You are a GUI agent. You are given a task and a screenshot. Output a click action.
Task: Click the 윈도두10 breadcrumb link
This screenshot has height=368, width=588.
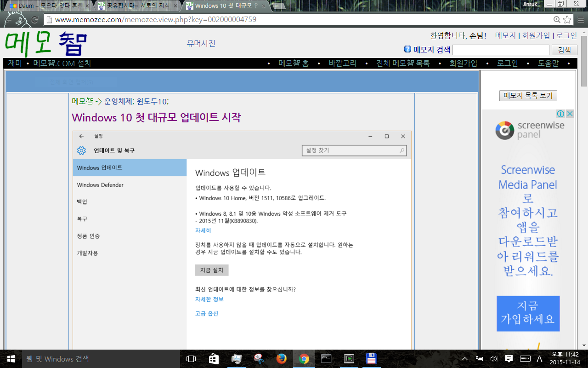pos(152,101)
